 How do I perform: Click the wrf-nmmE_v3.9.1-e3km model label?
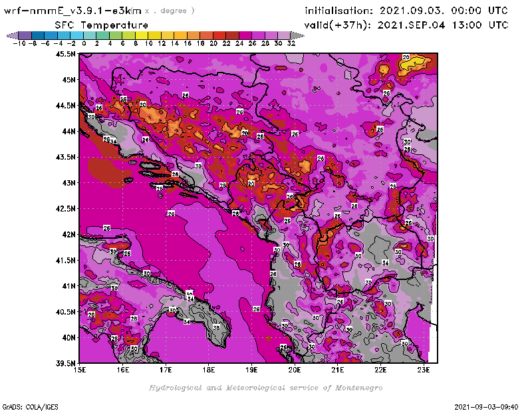(72, 11)
